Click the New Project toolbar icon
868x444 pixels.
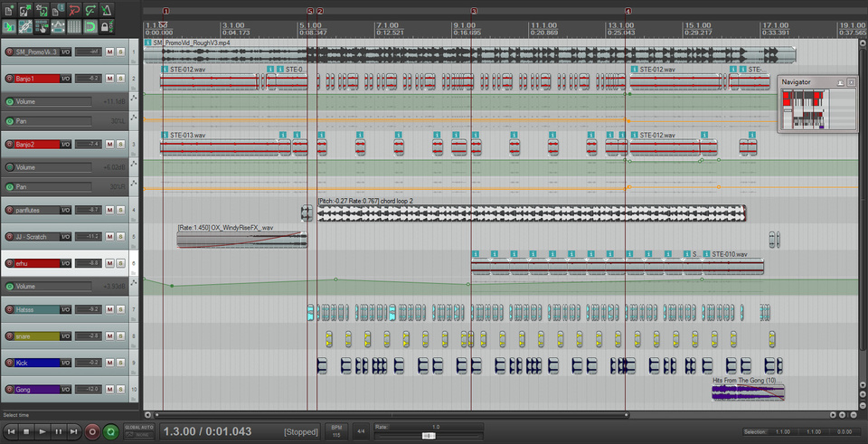pos(9,10)
